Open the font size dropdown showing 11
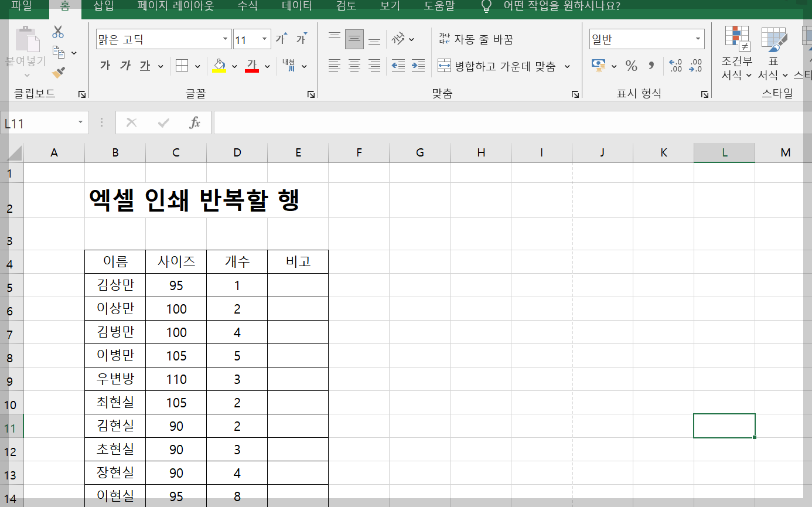This screenshot has height=507, width=812. [x=264, y=39]
